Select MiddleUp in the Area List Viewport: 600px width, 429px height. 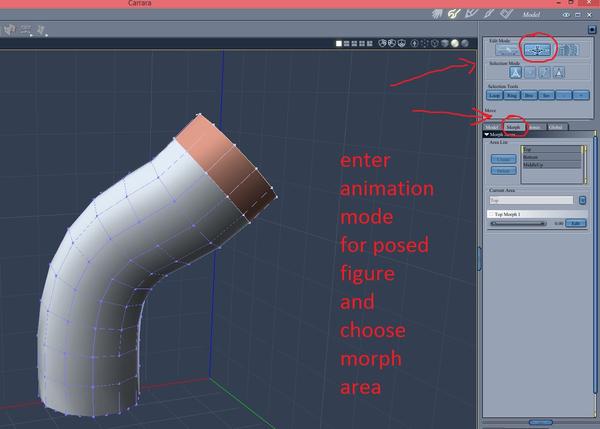point(551,165)
